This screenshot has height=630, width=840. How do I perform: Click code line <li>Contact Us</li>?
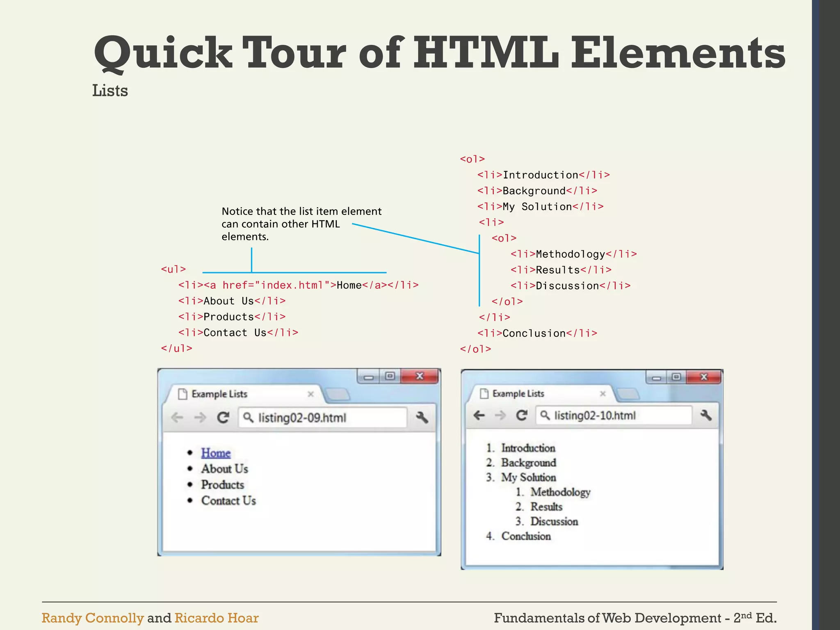point(238,333)
